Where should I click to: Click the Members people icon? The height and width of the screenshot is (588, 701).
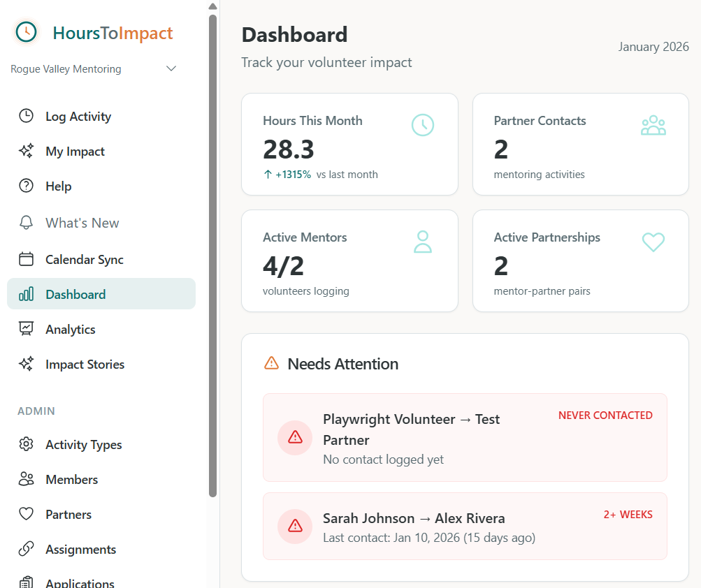pos(26,479)
